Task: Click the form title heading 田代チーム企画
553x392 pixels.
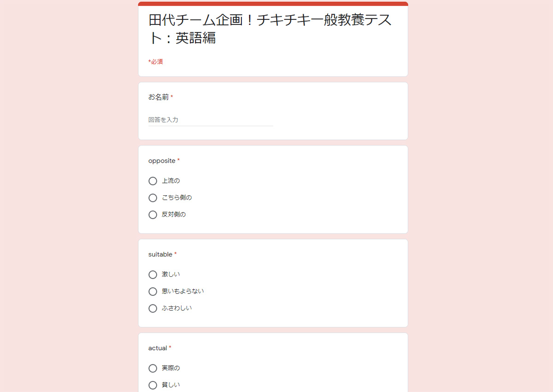Action: 270,29
